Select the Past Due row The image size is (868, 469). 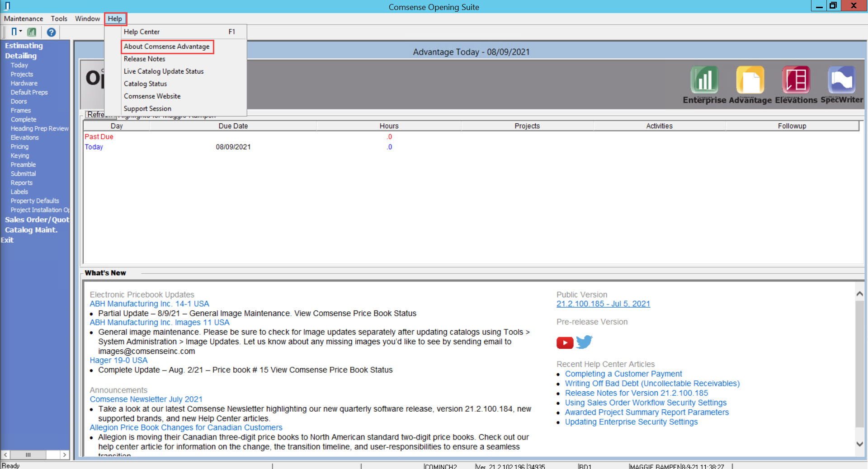[x=471, y=136]
